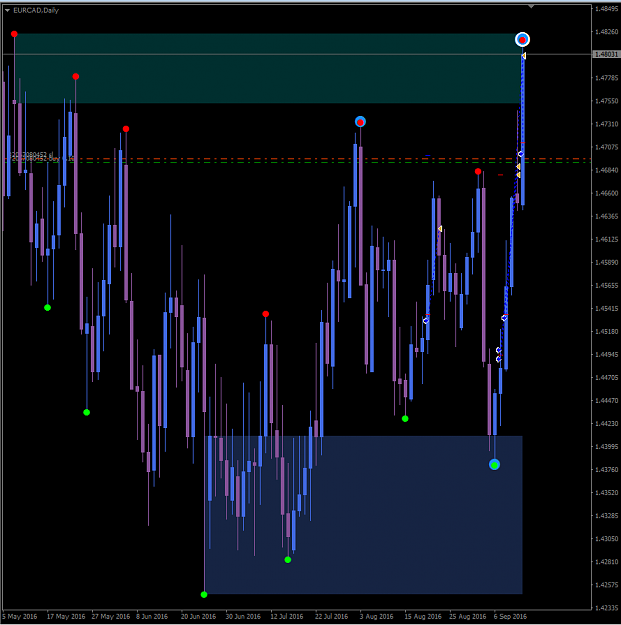This screenshot has height=625, width=621.
Task: Select the green dashed order line
Action: tap(297, 162)
